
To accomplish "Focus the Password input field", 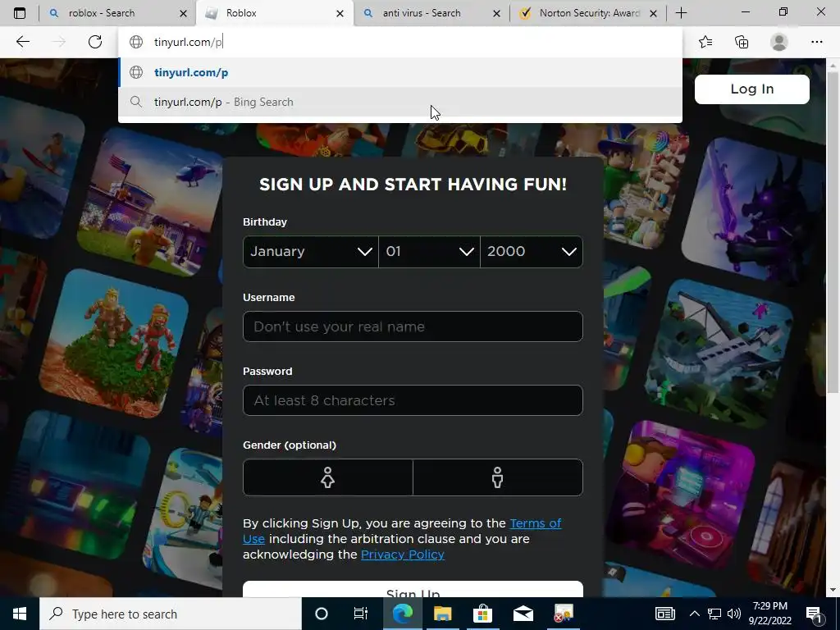I will coord(413,400).
